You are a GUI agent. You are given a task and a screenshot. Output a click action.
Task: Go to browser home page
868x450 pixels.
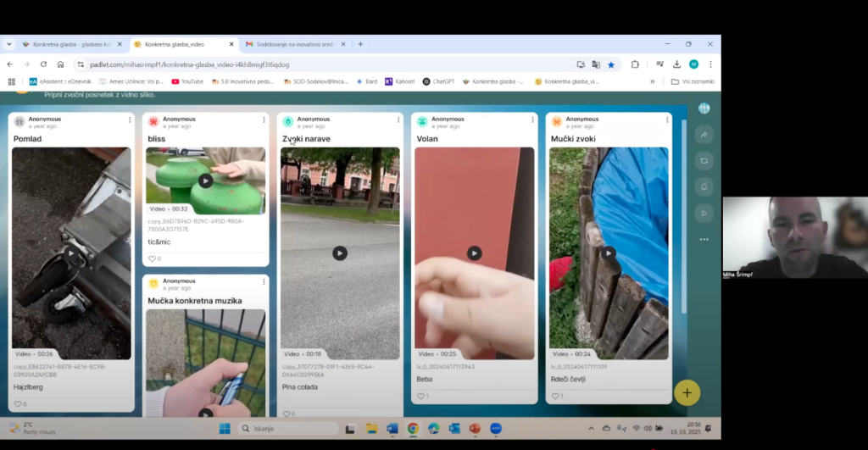coord(60,64)
